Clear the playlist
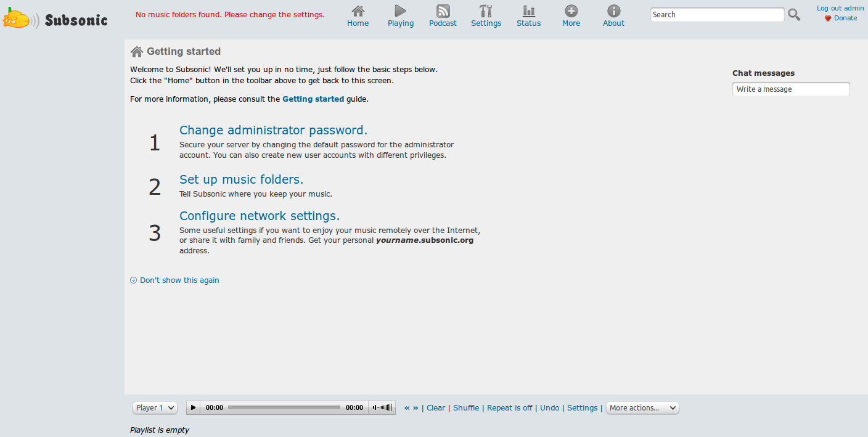Screen dimensions: 868x437 436,408
